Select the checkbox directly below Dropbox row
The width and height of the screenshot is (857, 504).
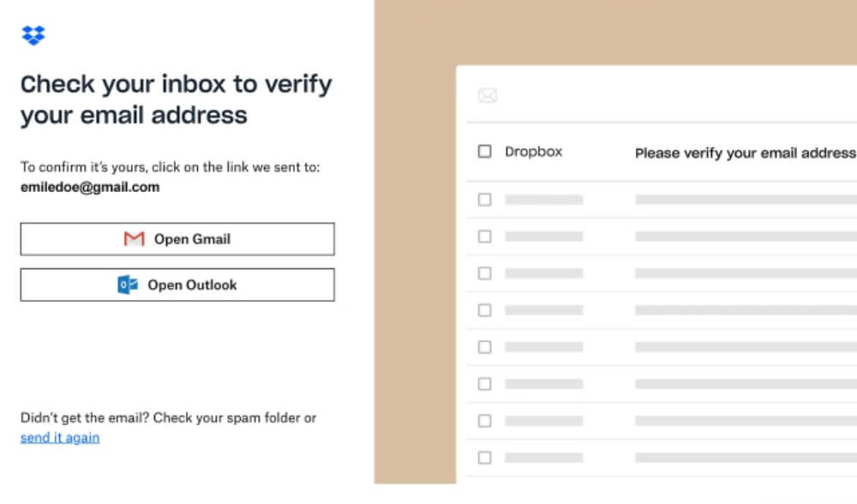(485, 200)
